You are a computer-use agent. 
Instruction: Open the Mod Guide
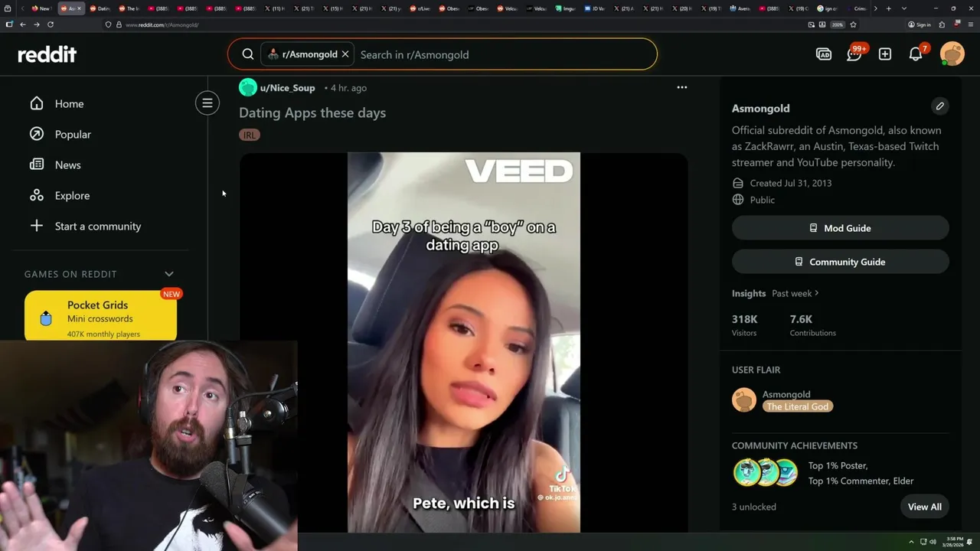click(x=840, y=228)
